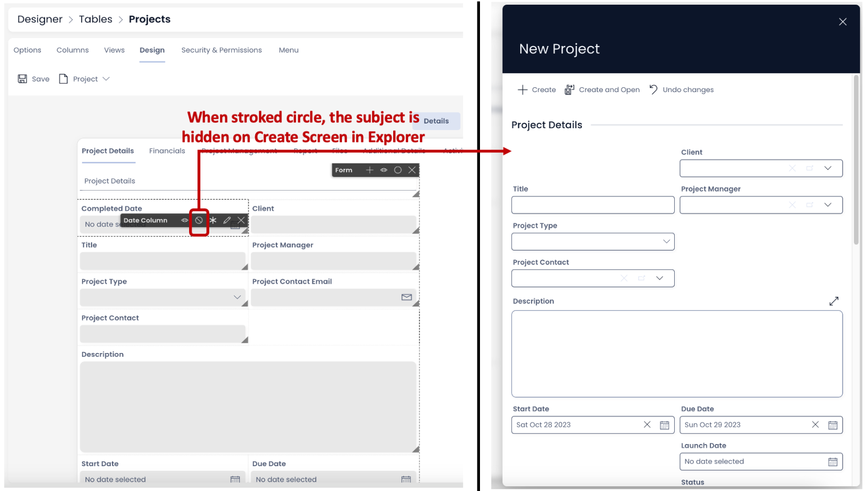The height and width of the screenshot is (491, 868).
Task: Toggle the Form toolbar circle icon
Action: coord(398,170)
